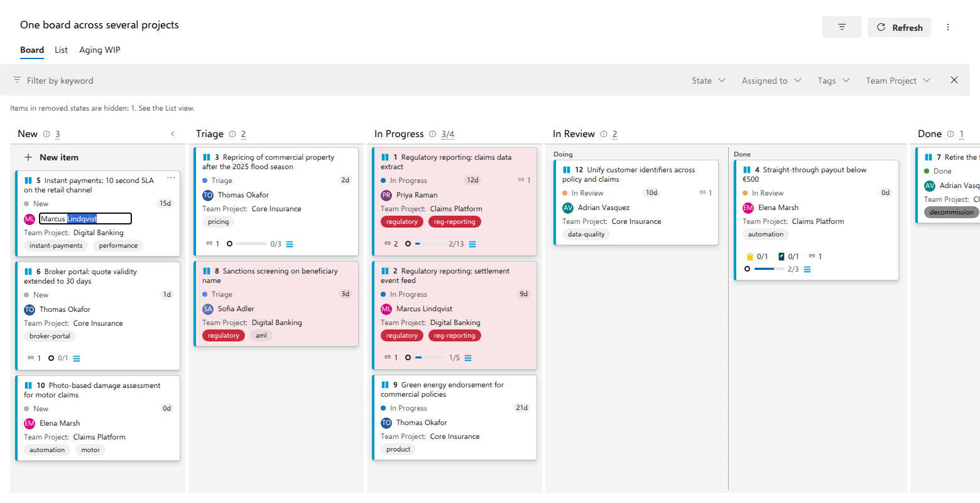The image size is (980, 503).
Task: Toggle checklist on Repricing commercial property card
Action: click(290, 244)
